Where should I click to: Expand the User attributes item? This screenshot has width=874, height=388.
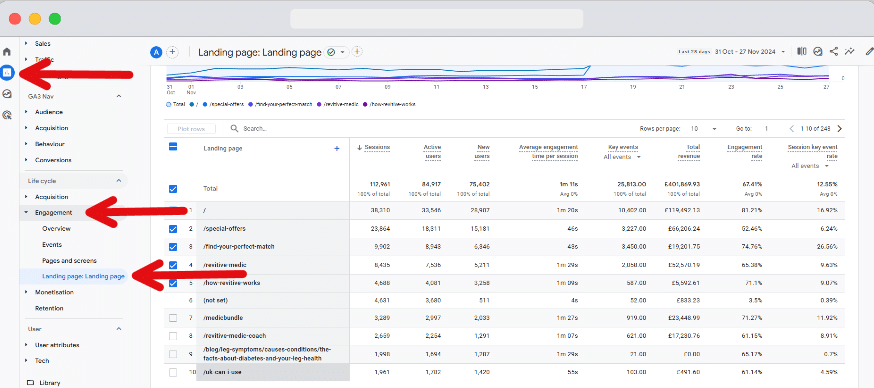(26, 345)
